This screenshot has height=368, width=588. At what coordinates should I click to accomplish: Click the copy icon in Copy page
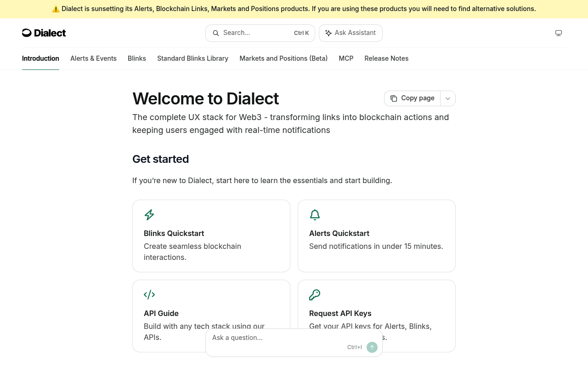(394, 98)
